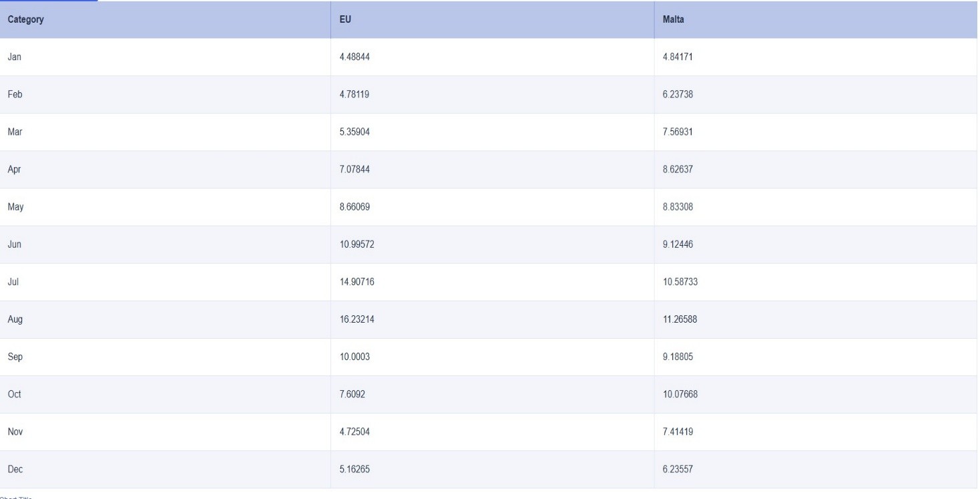Click EU value 10.99572 for Jun

point(357,244)
